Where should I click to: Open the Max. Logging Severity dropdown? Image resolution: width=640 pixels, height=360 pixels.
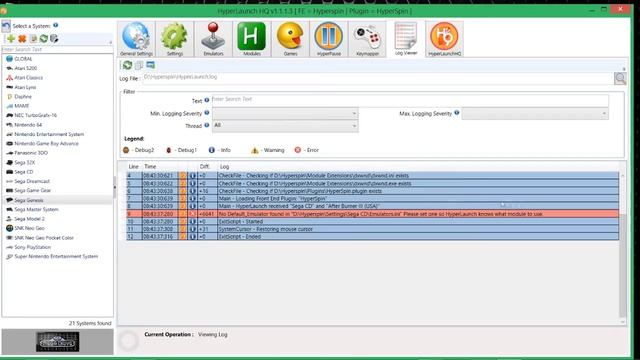pyautogui.click(x=535, y=113)
